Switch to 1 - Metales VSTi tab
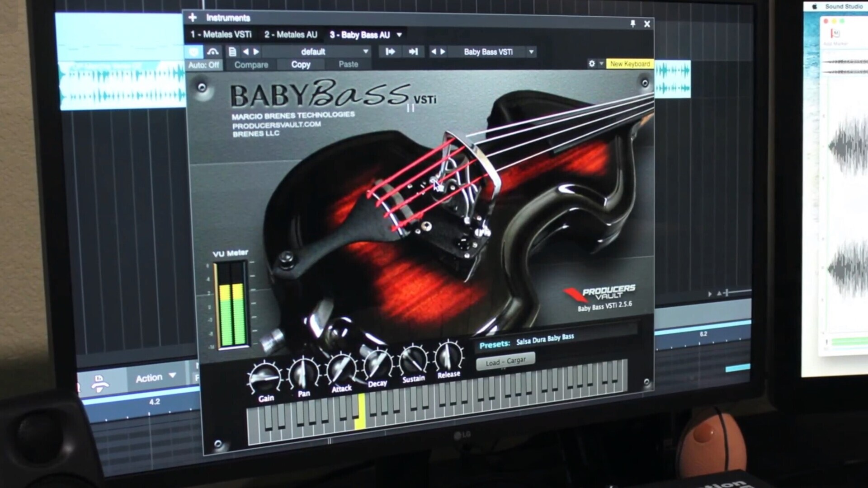 point(221,34)
